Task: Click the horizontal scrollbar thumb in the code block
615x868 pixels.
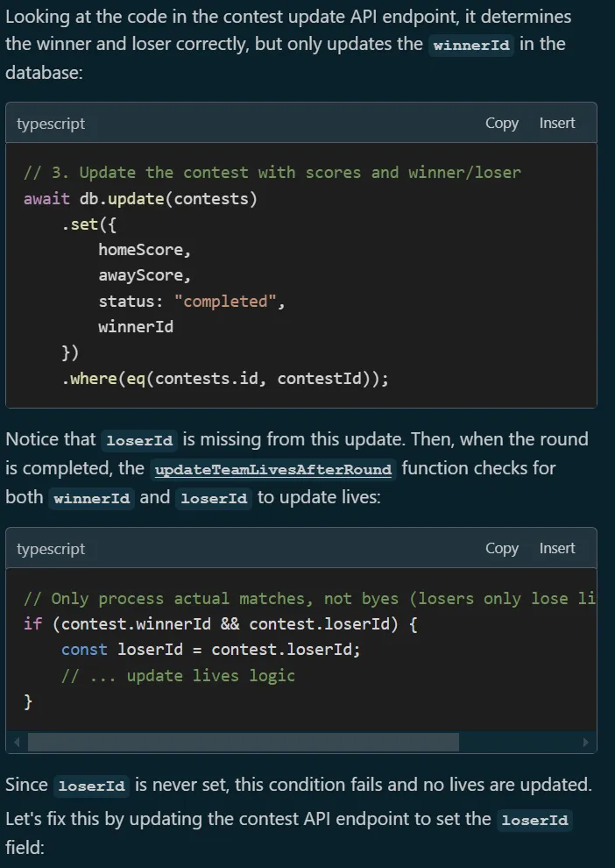Action: tap(243, 743)
